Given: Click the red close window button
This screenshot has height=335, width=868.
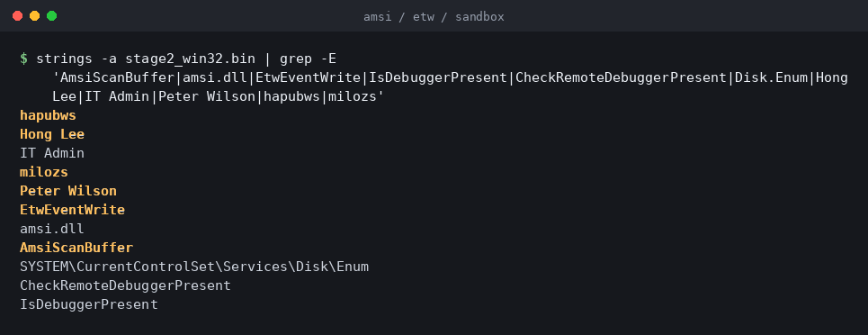Looking at the screenshot, I should coord(17,16).
